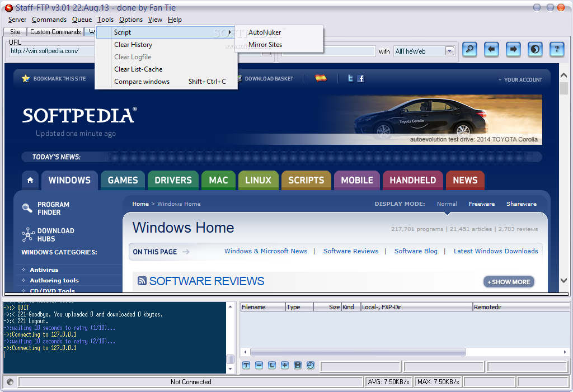Viewport: 573px width, 392px height.
Task: Open the GAMES tab on Softpedia
Action: 123,180
